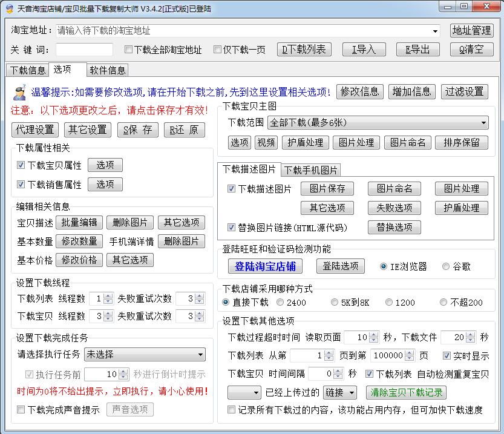Click the 关键词 input field
The width and height of the screenshot is (504, 434).
84,50
